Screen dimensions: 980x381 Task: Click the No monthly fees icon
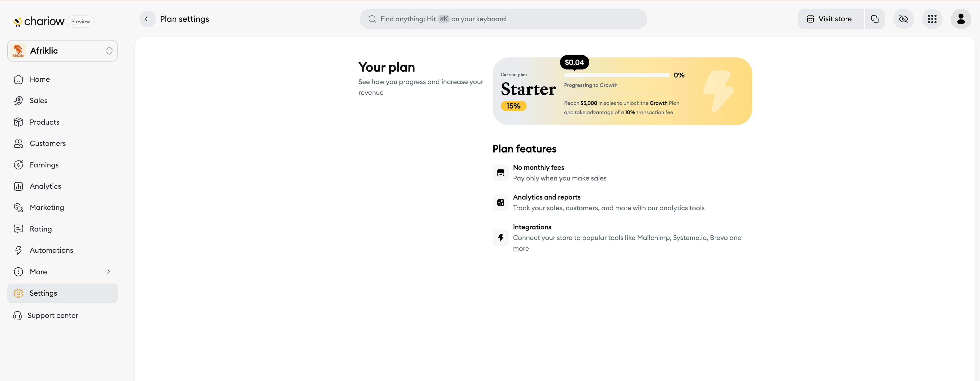(x=501, y=173)
